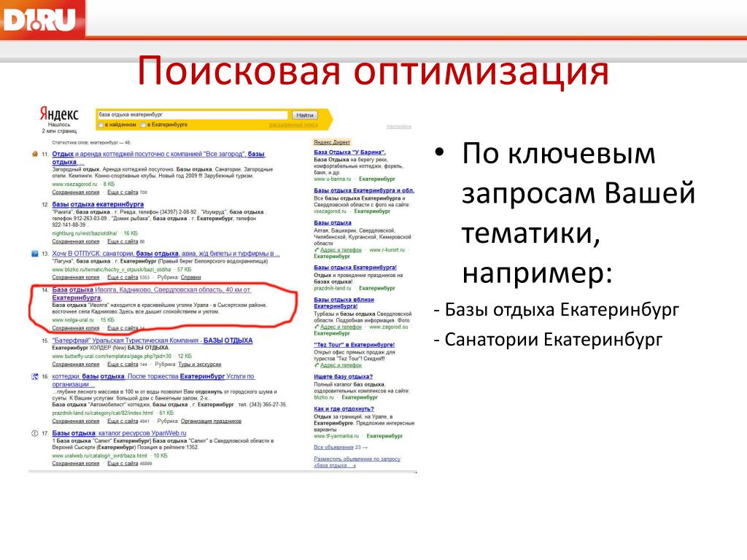The height and width of the screenshot is (560, 747).
Task: Check the "в найденном" checkbox
Action: coord(101,125)
